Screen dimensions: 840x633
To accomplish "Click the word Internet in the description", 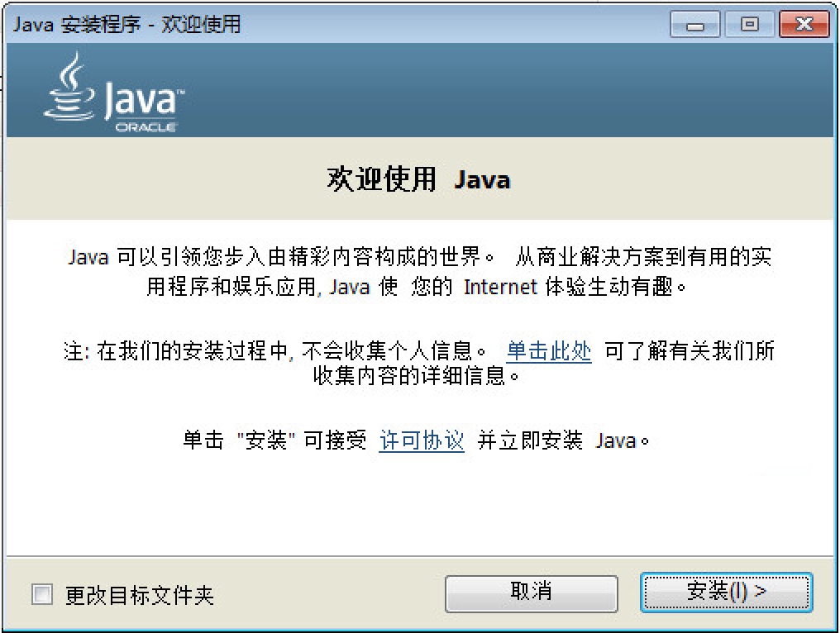I will pos(500,287).
